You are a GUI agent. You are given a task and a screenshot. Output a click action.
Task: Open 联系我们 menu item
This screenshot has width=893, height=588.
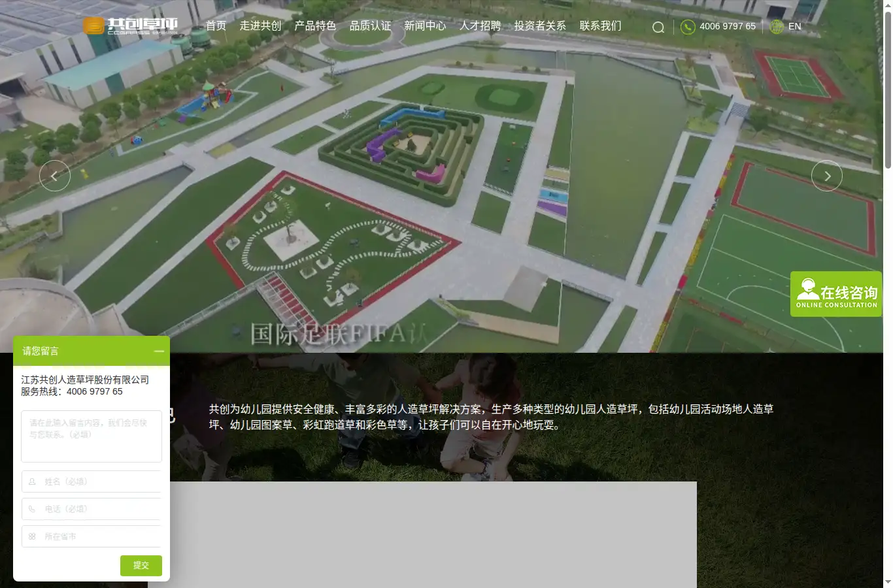click(600, 26)
